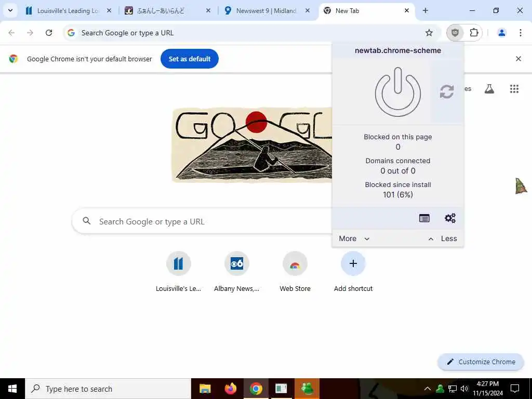
Task: Open File Explorer from taskbar
Action: [205, 389]
